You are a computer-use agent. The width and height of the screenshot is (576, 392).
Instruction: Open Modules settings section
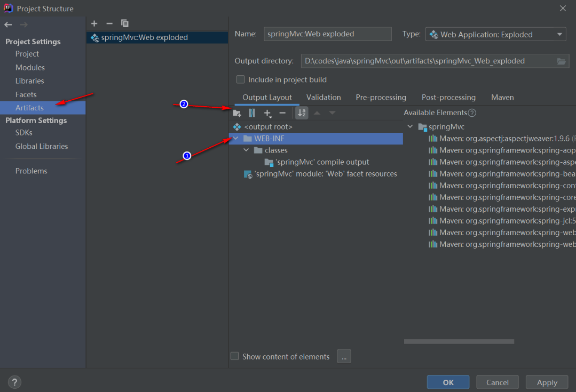tap(30, 68)
